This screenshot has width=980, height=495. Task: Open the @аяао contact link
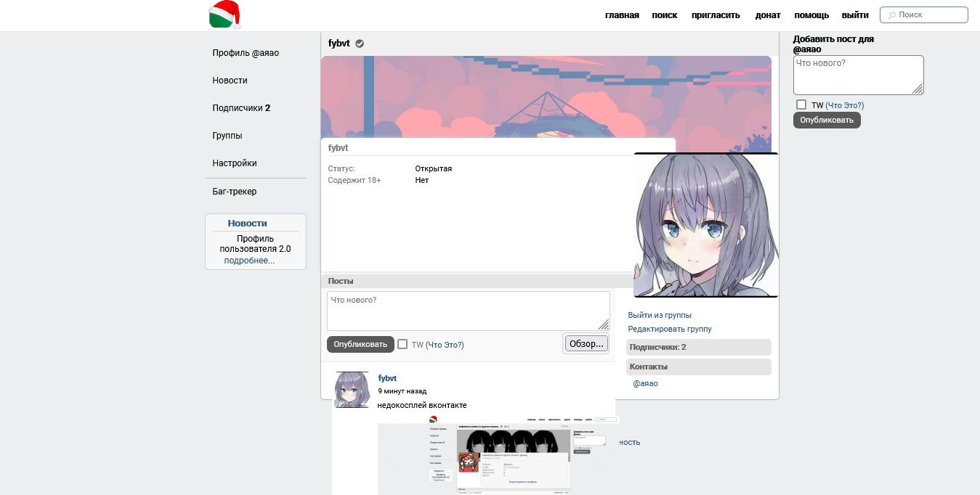(x=645, y=383)
